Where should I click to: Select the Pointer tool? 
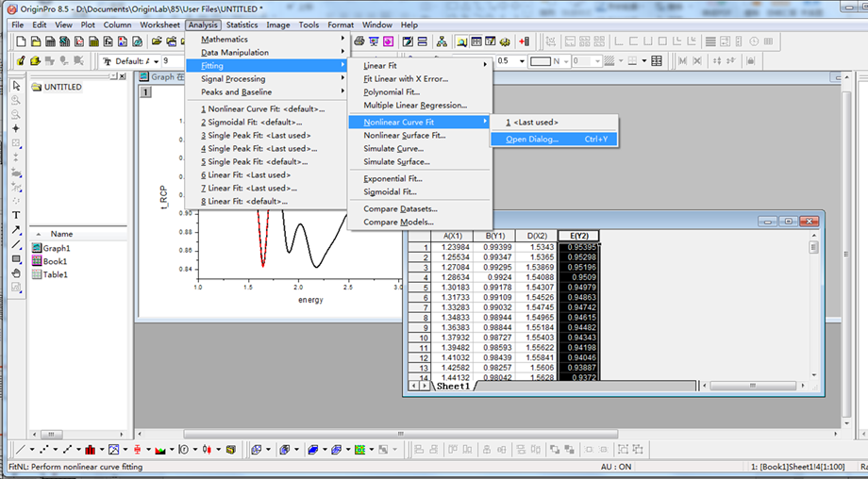pos(16,86)
